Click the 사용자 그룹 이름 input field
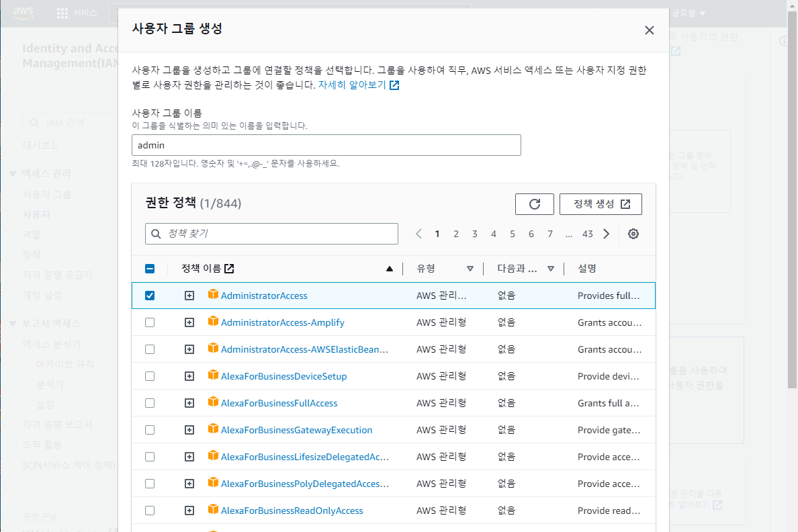 326,145
